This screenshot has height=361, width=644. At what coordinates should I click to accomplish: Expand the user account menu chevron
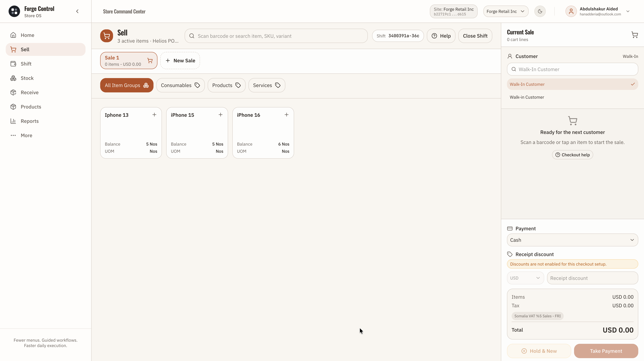tap(628, 11)
